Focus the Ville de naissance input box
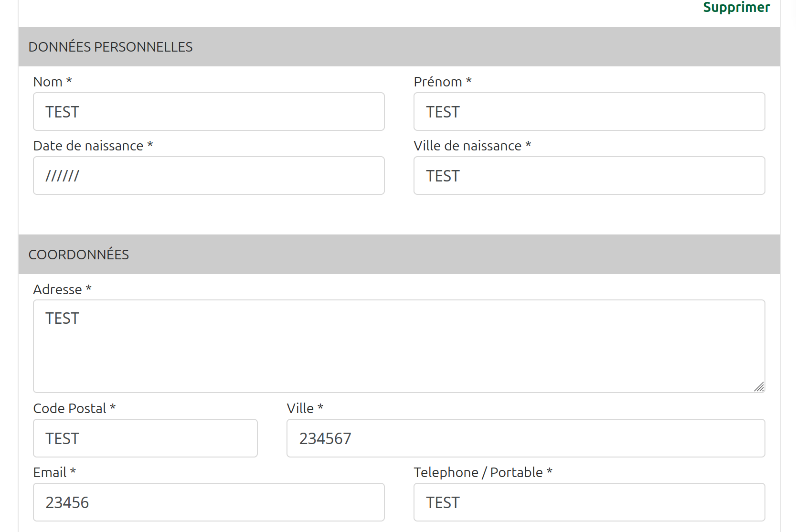This screenshot has height=532, width=796. [589, 176]
